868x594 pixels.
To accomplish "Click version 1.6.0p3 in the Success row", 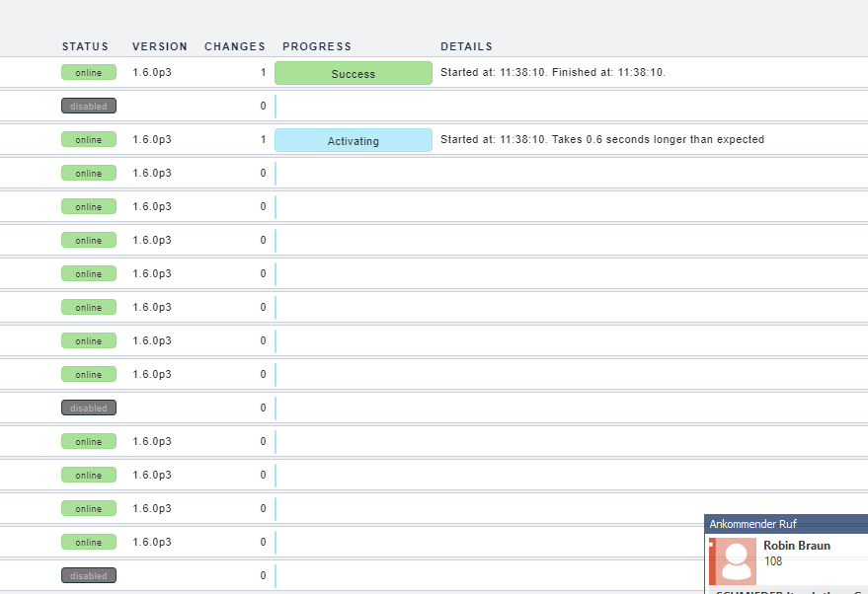I will point(152,73).
